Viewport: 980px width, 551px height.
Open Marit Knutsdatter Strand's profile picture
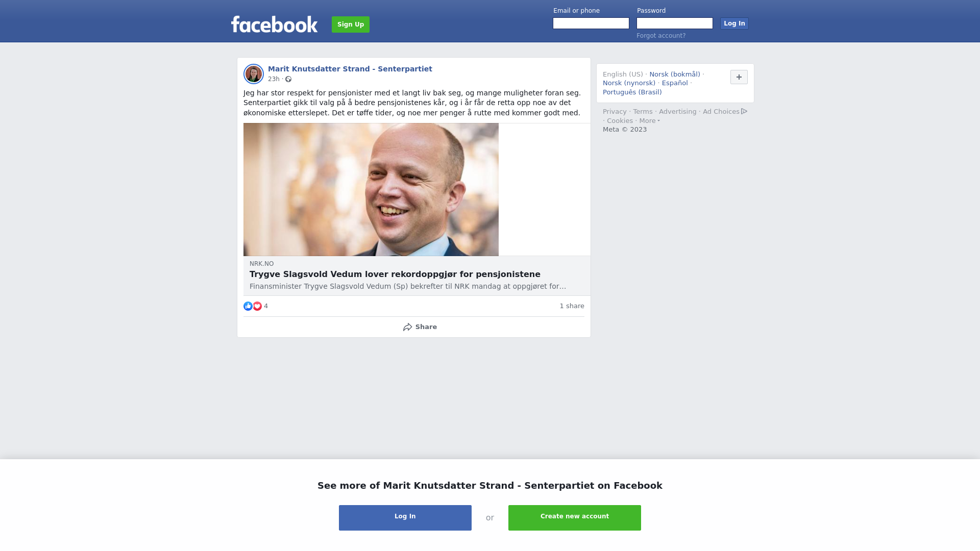(x=254, y=74)
